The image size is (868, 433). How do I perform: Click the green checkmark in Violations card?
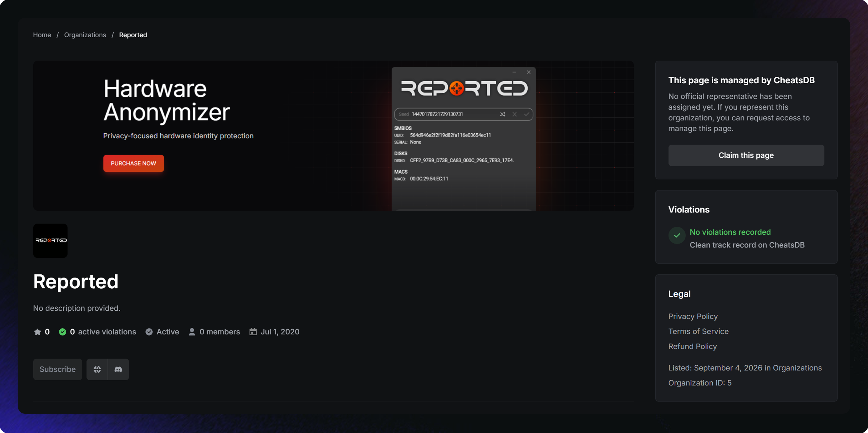(x=677, y=235)
